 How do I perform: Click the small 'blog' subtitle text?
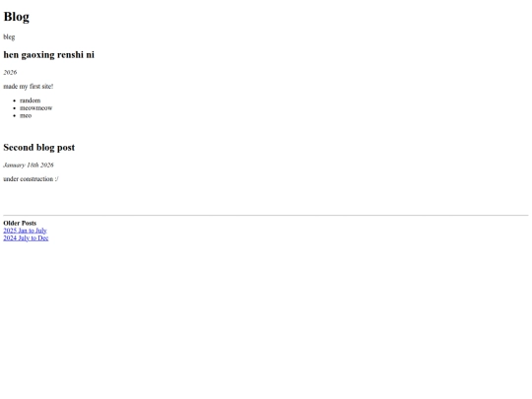pos(9,36)
